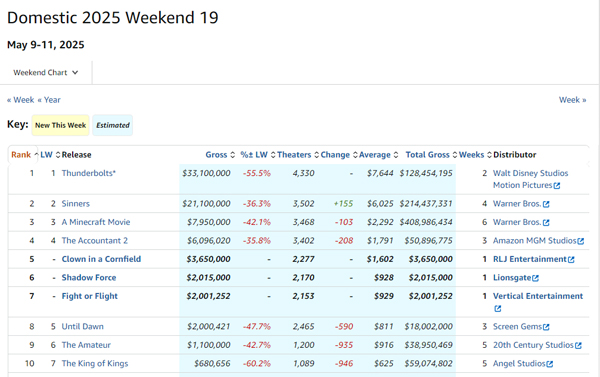The height and width of the screenshot is (377, 600).
Task: Click Angel Studios external link icon
Action: pos(550,364)
